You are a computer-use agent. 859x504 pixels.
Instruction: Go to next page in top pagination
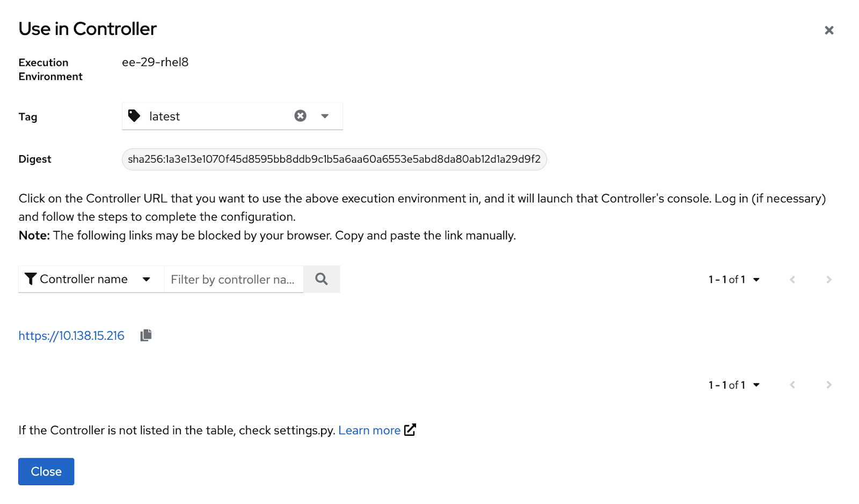829,280
